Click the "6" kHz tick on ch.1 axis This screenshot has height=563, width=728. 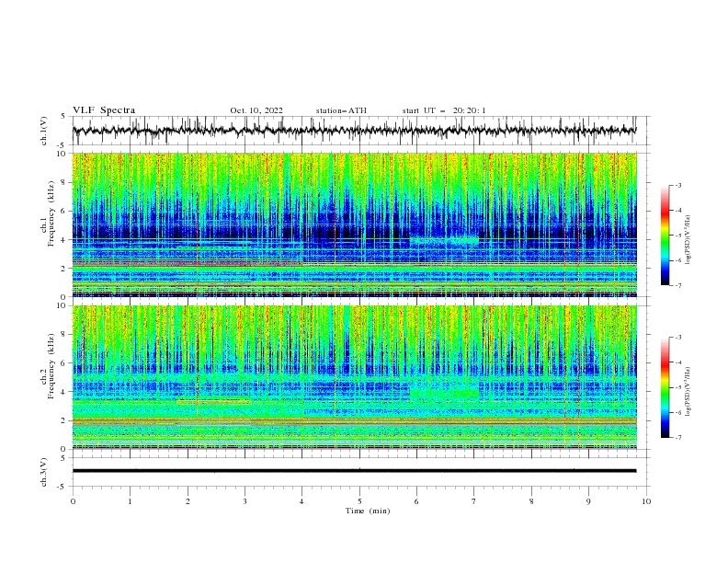click(x=65, y=212)
